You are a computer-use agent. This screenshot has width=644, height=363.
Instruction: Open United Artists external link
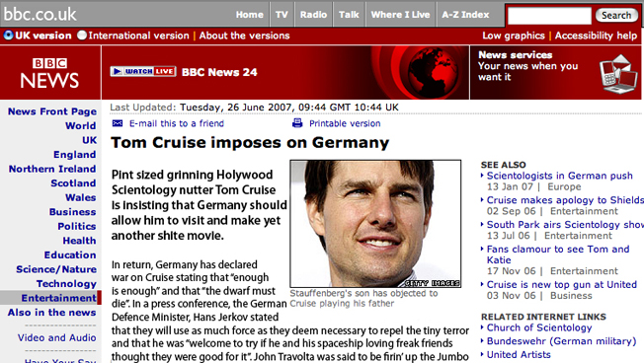(519, 355)
